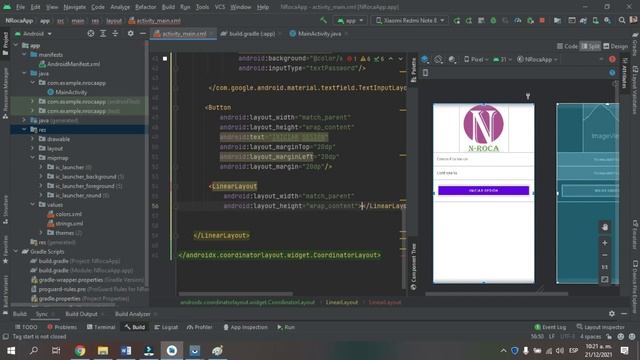Click the Select Opened File target icon
Screen dimensions: 640x360
point(91,33)
